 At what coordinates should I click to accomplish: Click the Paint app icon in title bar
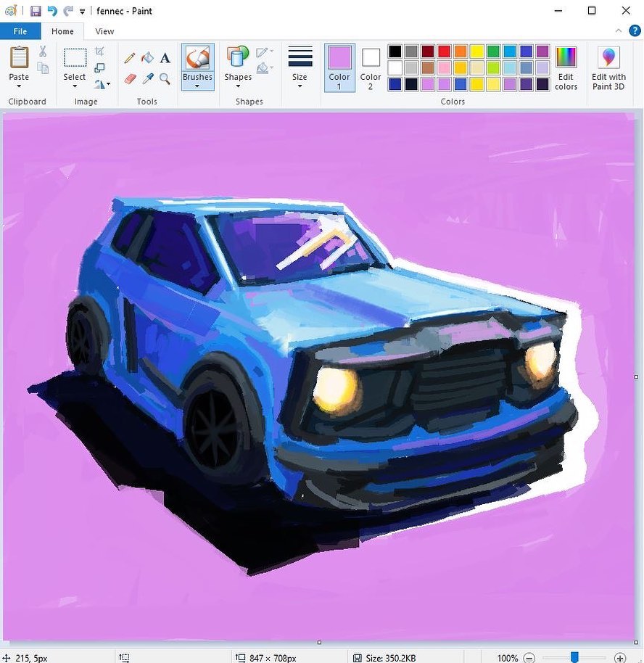11,11
